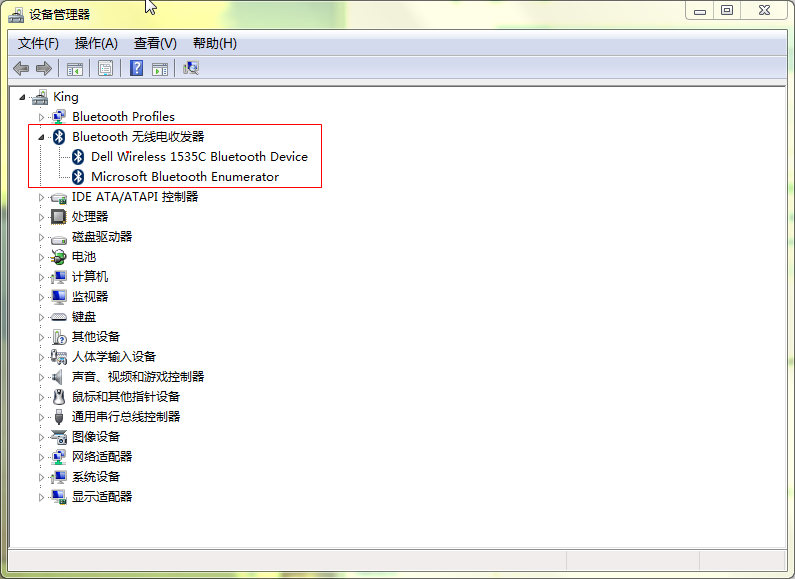
Task: Click the Forward arrow toolbar icon
Action: [44, 68]
